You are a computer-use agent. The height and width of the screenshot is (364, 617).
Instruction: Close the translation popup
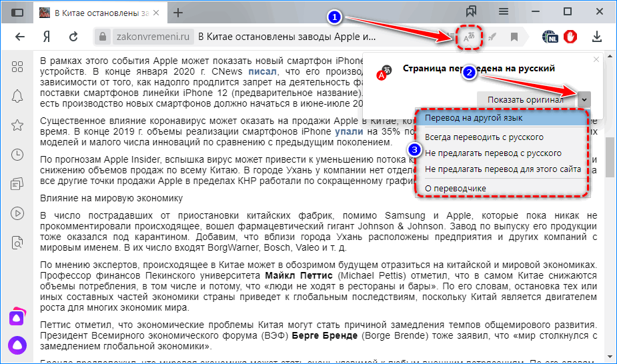596,59
